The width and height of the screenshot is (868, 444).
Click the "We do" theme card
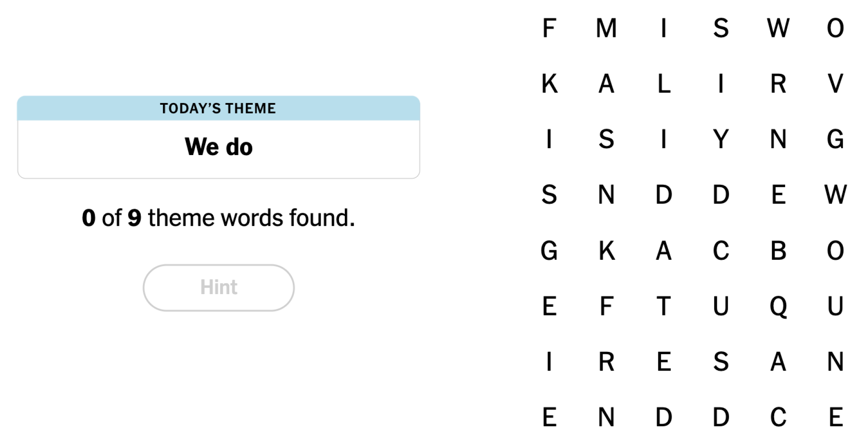218,147
